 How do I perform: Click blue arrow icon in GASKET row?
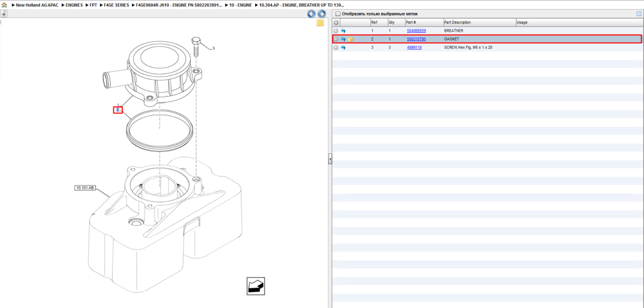point(343,39)
